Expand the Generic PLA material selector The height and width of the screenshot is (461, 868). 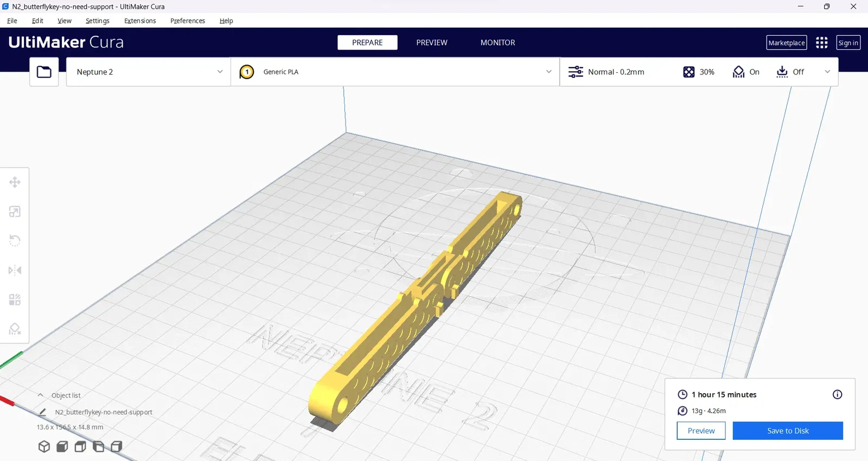395,72
